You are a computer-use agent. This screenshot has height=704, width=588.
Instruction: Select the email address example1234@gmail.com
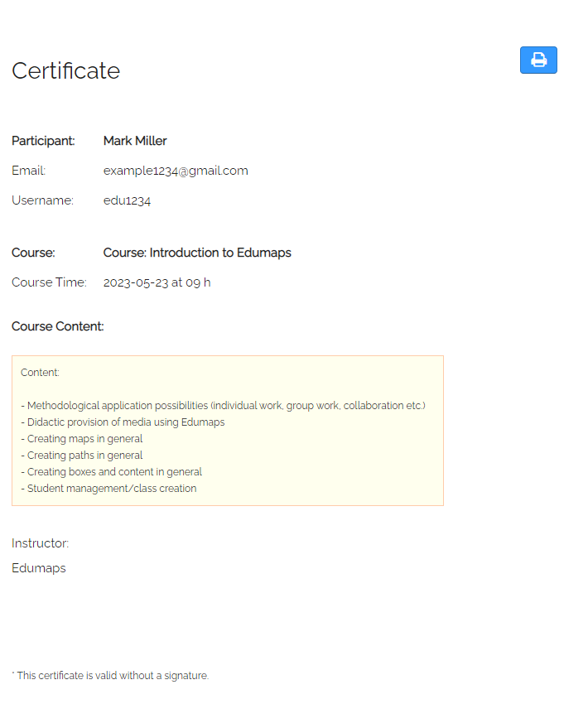(x=176, y=171)
